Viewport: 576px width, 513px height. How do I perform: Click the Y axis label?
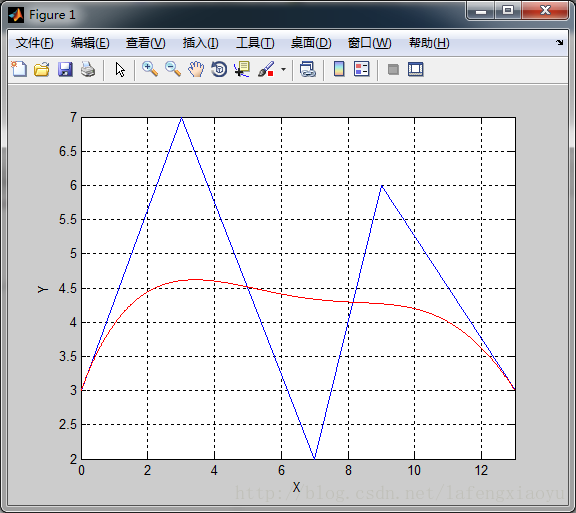click(x=43, y=289)
